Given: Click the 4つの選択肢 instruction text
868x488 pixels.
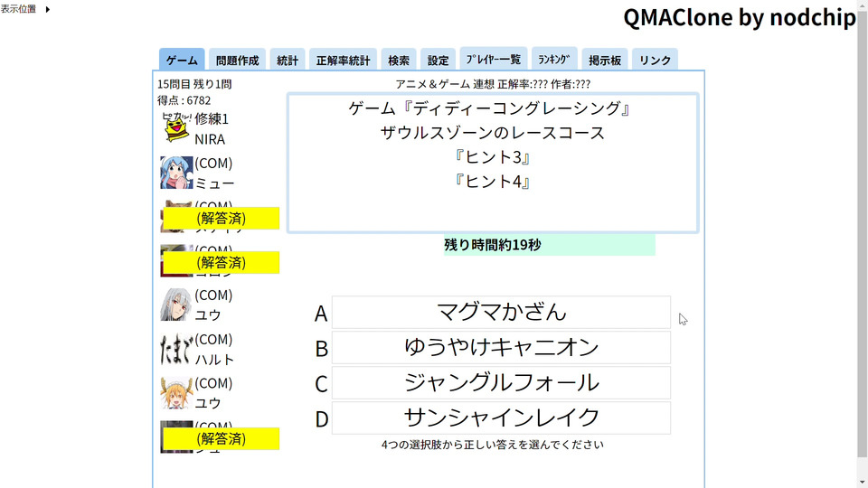Looking at the screenshot, I should pos(492,445).
